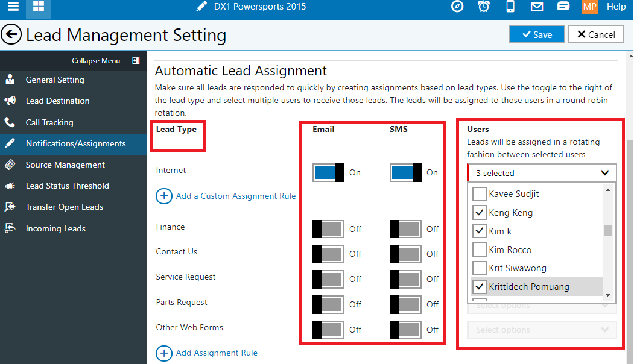Image resolution: width=634 pixels, height=364 pixels.
Task: Collapse the '3 selected' users dropdown
Action: point(542,173)
